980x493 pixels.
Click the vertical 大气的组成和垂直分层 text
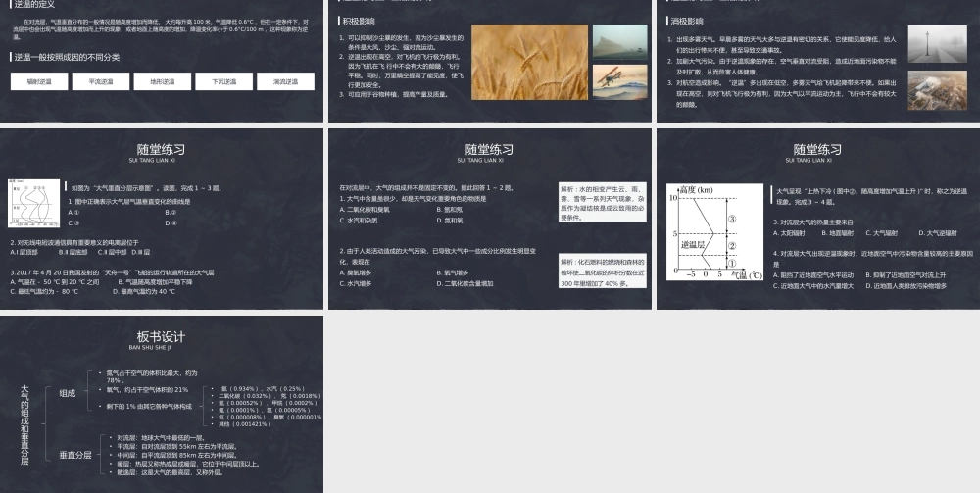[x=24, y=425]
